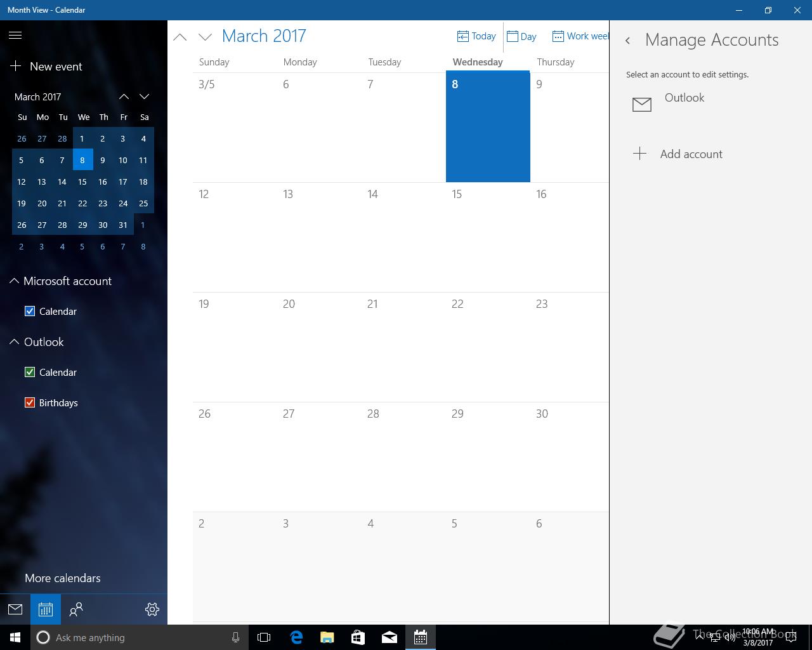The height and width of the screenshot is (650, 812).
Task: Collapse the Microsoft account section
Action: tap(60, 281)
